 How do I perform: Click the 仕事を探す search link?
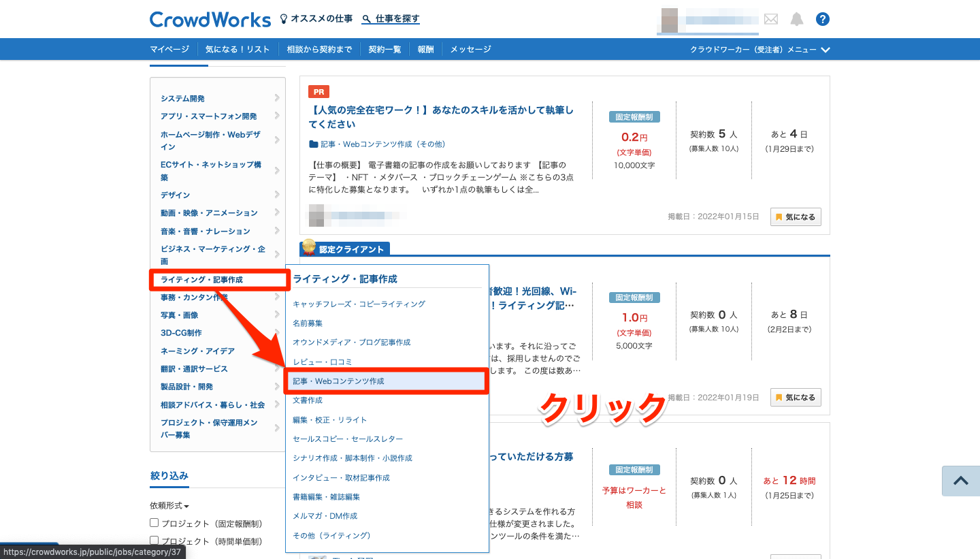tap(391, 19)
